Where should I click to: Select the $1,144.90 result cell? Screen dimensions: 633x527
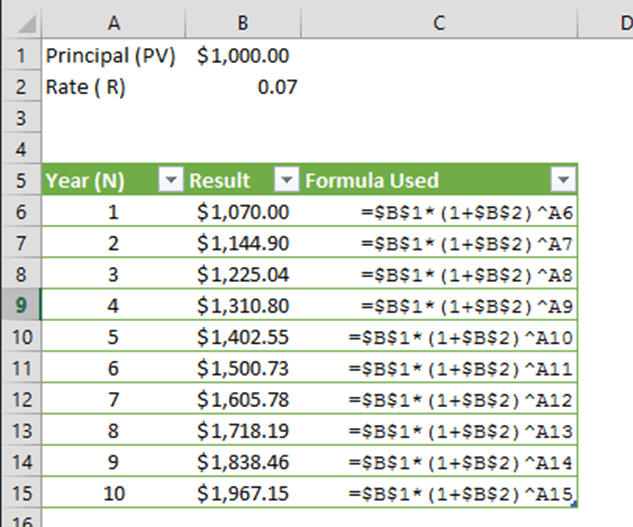[x=243, y=243]
